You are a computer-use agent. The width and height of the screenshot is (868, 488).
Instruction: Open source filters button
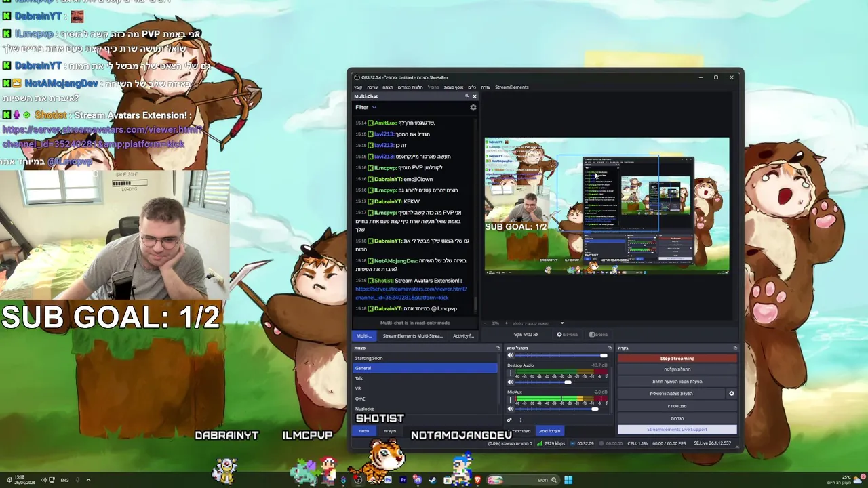click(x=598, y=334)
